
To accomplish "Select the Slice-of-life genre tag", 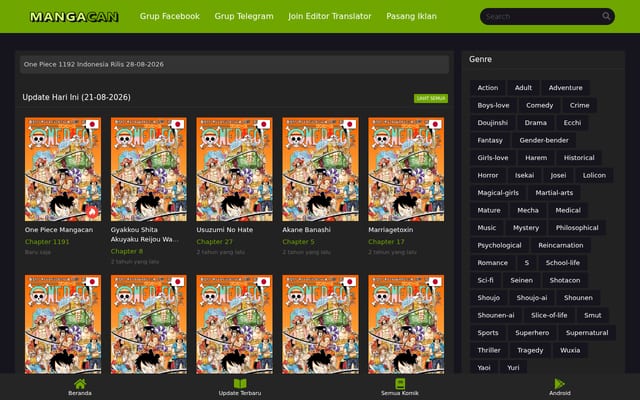I will pyautogui.click(x=549, y=316).
